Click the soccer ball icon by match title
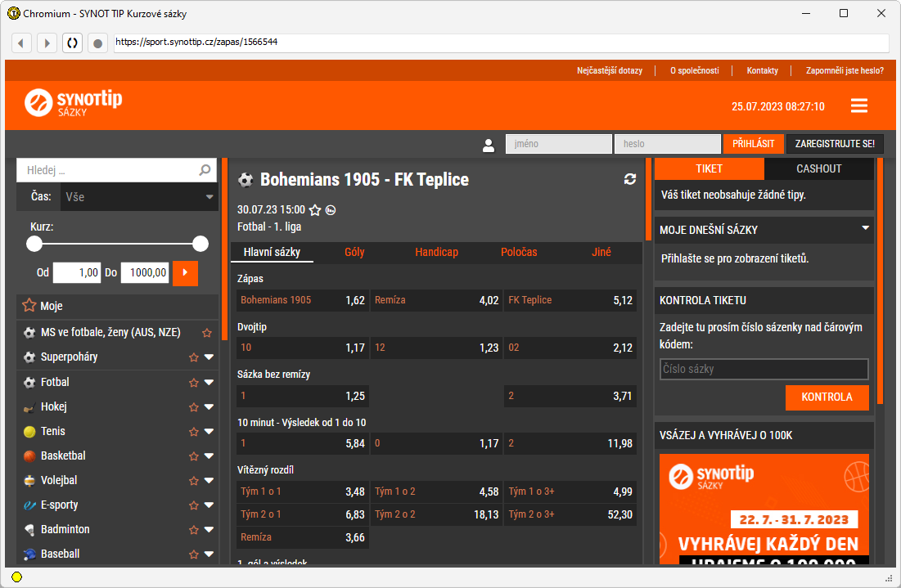This screenshot has height=588, width=901. pyautogui.click(x=246, y=180)
